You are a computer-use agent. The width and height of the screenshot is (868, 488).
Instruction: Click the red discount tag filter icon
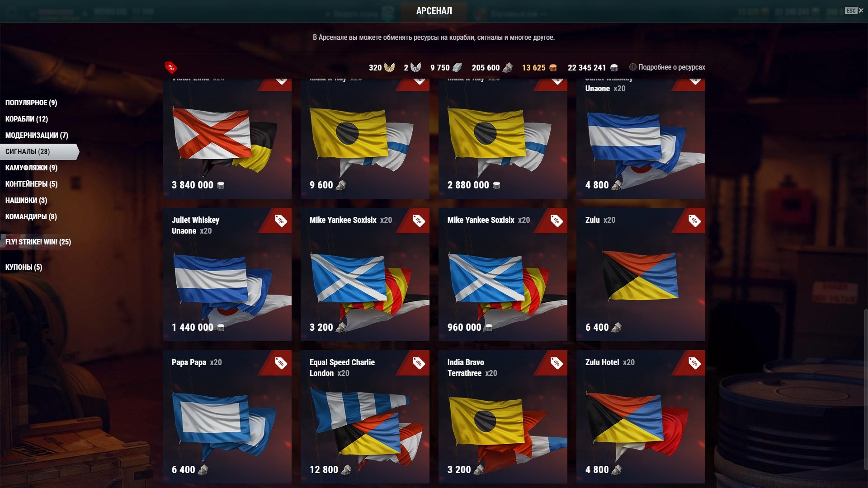pyautogui.click(x=171, y=68)
